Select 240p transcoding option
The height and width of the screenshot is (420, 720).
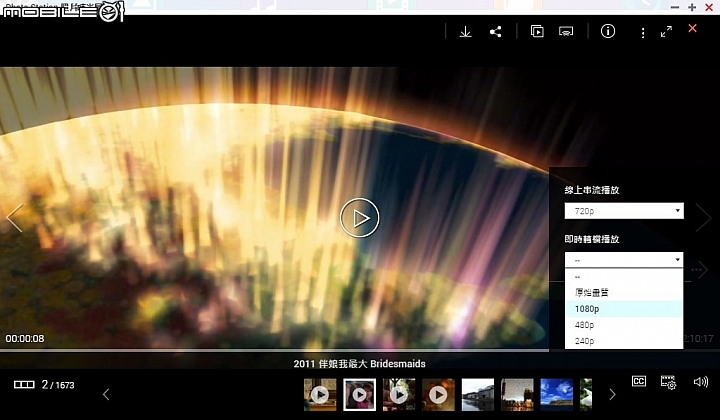(624, 341)
